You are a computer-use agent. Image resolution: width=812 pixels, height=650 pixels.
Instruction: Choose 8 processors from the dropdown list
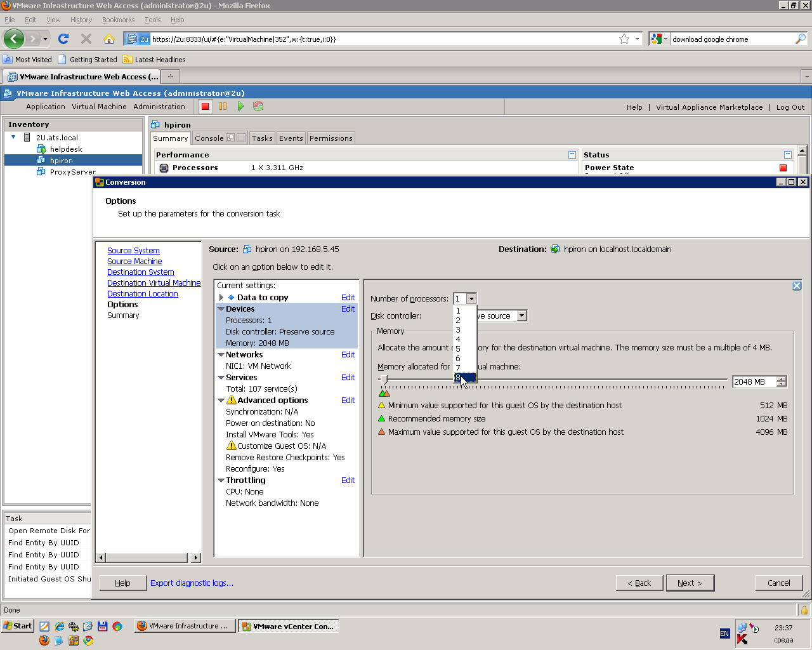pos(465,378)
